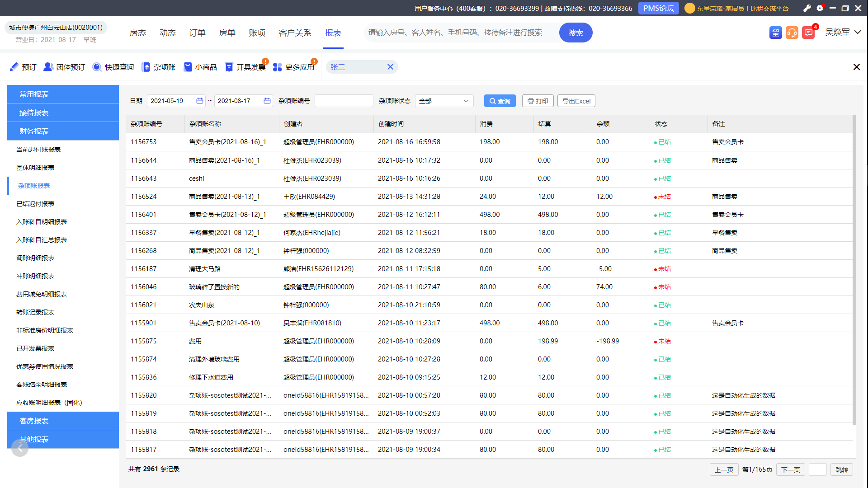The width and height of the screenshot is (868, 488).
Task: Click the hotel name 城市便捷广州白云山店
Action: (x=56, y=28)
